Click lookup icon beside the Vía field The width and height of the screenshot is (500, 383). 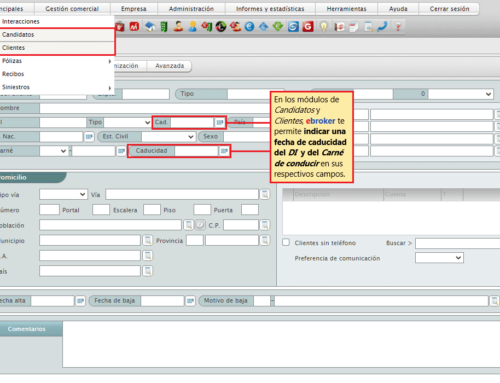pyautogui.click(x=265, y=194)
